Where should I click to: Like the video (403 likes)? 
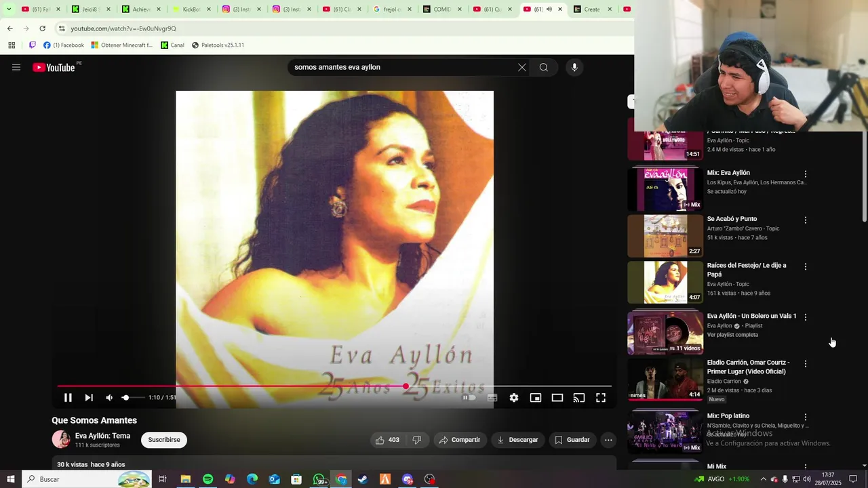point(387,440)
